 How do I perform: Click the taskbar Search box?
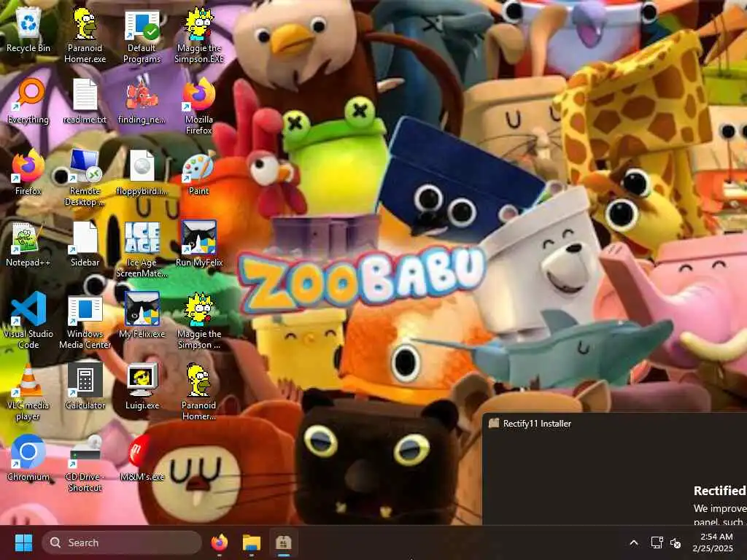pyautogui.click(x=122, y=542)
